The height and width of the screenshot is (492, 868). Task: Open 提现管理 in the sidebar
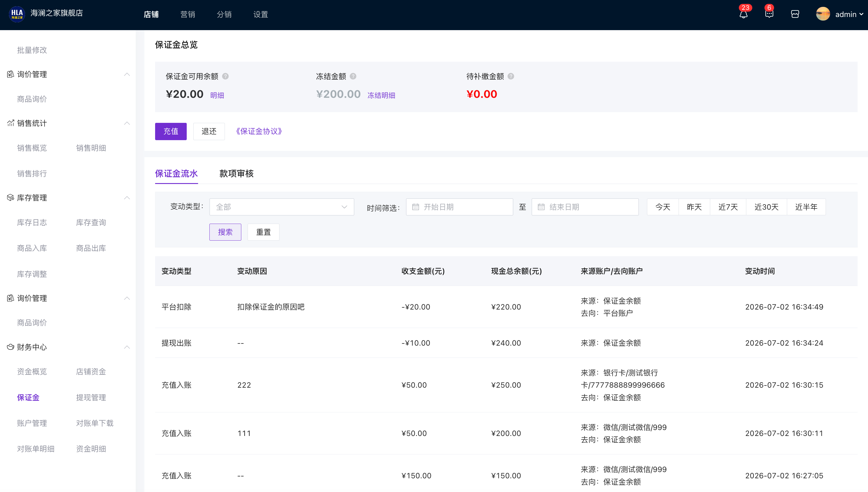91,398
